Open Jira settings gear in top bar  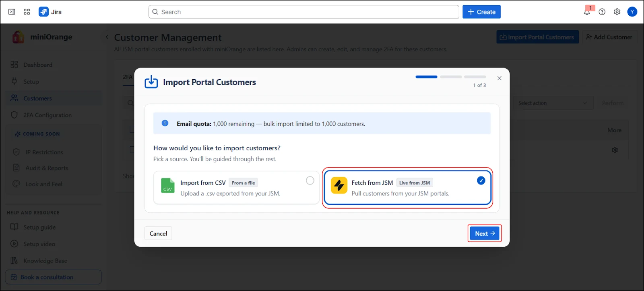click(x=617, y=12)
